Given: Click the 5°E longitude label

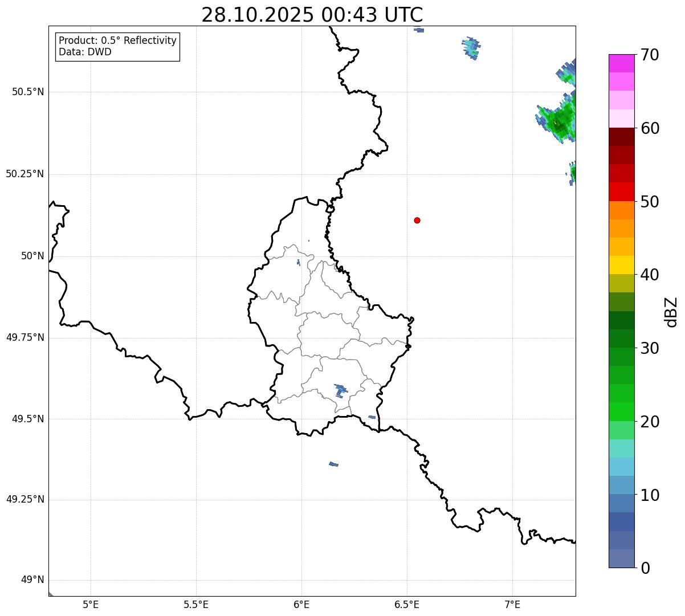Looking at the screenshot, I should (x=91, y=604).
